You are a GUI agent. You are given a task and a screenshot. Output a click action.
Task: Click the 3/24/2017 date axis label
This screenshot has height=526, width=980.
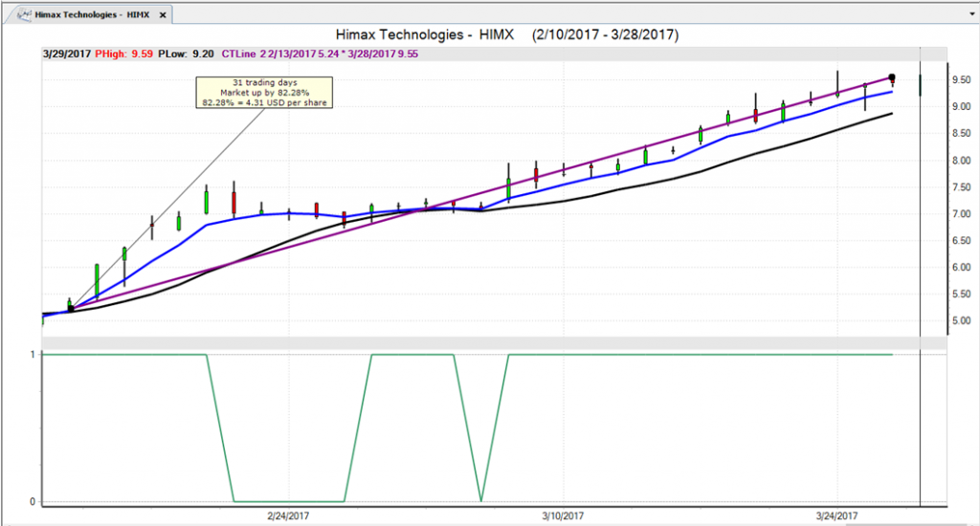(x=836, y=516)
